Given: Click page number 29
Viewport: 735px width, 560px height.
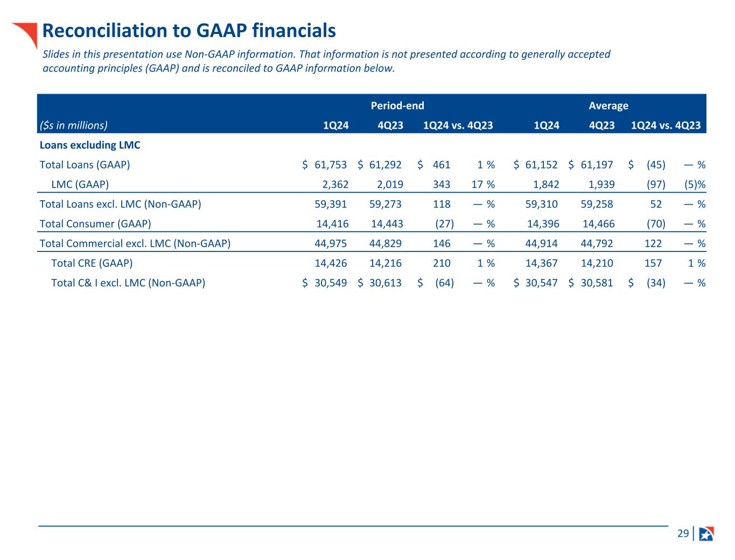Looking at the screenshot, I should [x=683, y=534].
